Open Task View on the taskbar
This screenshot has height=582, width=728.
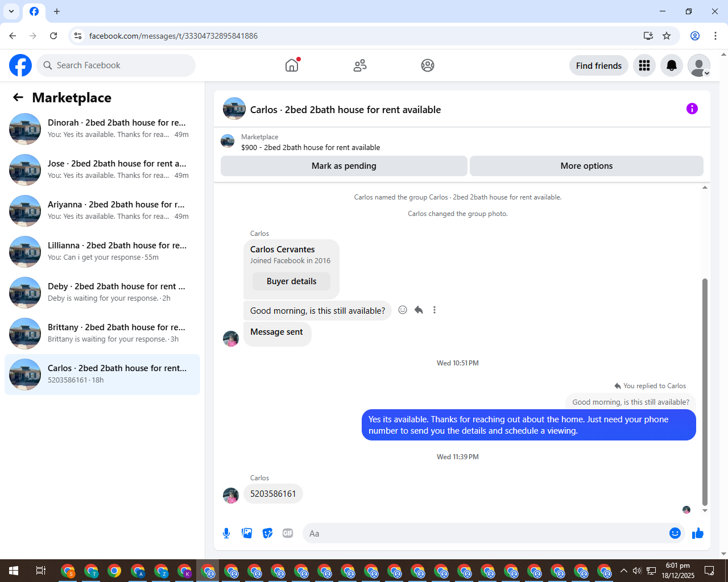click(41, 571)
